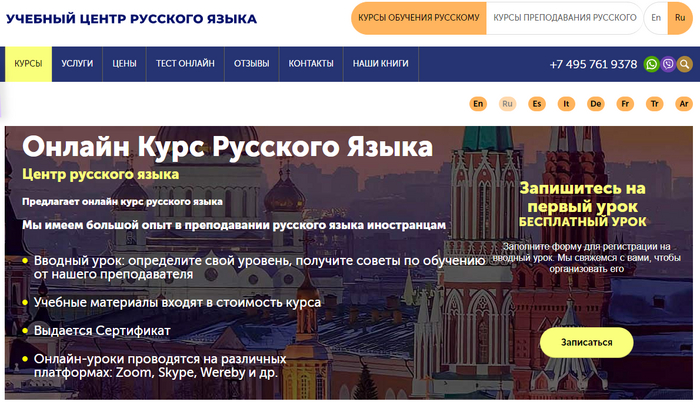Click the search magnifier icon

685,64
